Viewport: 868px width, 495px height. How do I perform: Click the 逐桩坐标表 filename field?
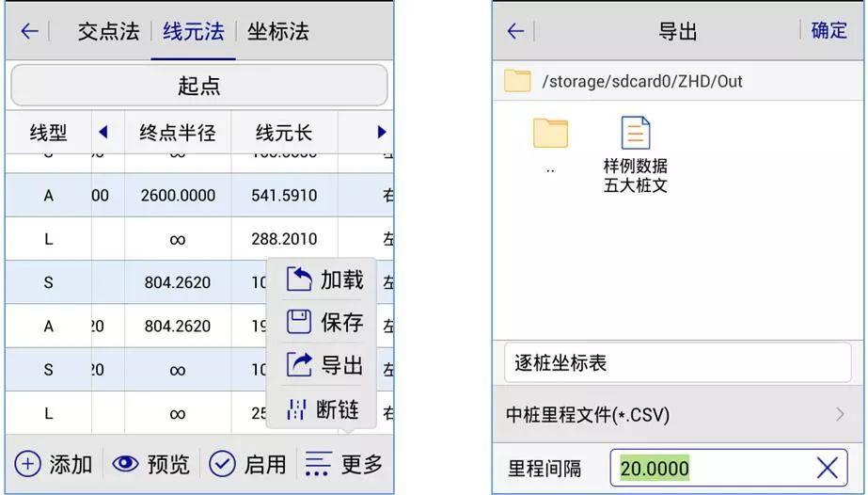pyautogui.click(x=678, y=362)
